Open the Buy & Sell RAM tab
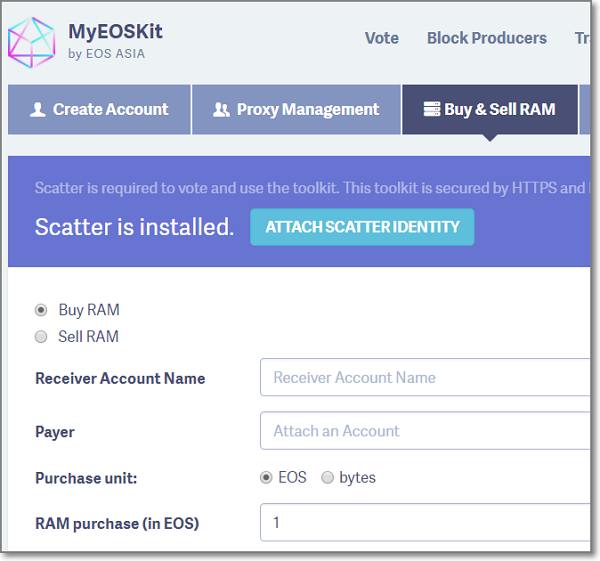 click(x=490, y=109)
